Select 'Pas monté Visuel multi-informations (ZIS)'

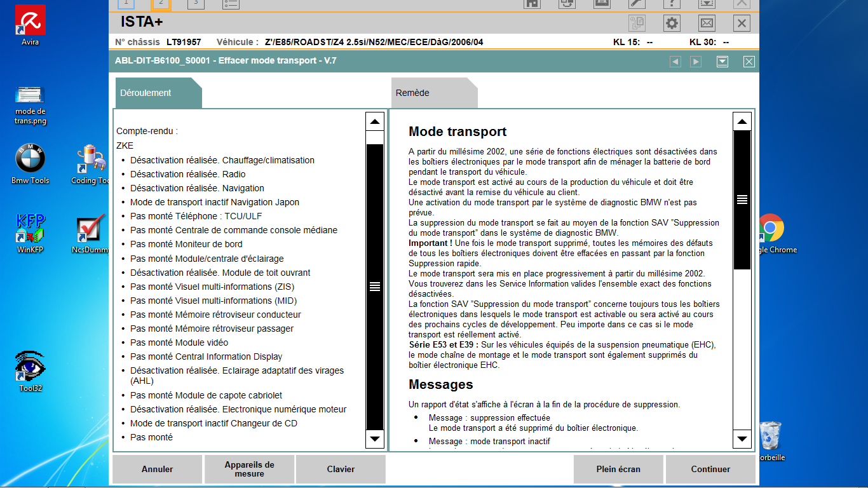coord(213,287)
